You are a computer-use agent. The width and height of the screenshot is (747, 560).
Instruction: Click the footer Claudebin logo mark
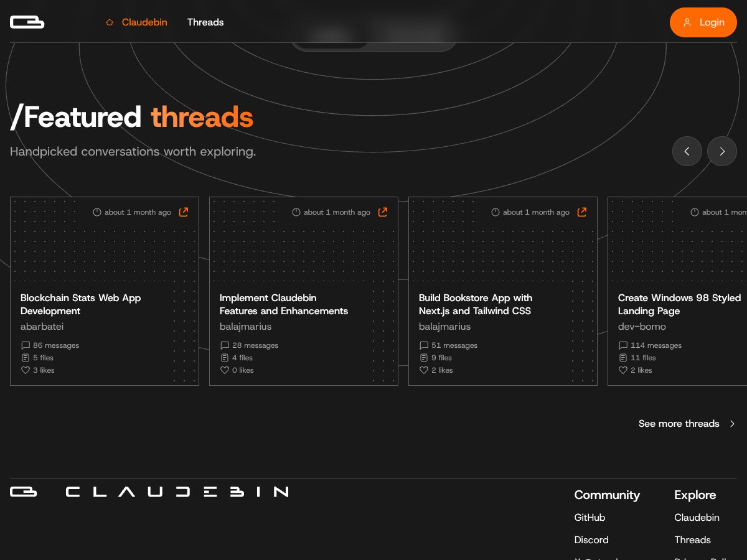(23, 492)
